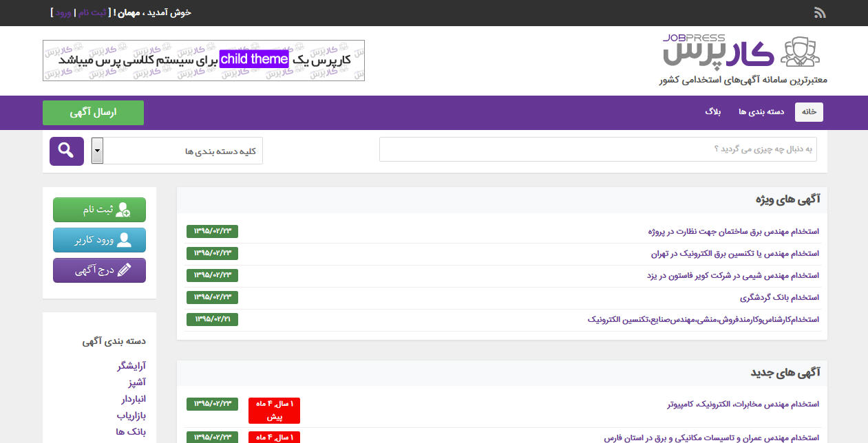This screenshot has width=868, height=443.
Task: Click the ثبت نام link in top bar
Action: click(x=92, y=12)
